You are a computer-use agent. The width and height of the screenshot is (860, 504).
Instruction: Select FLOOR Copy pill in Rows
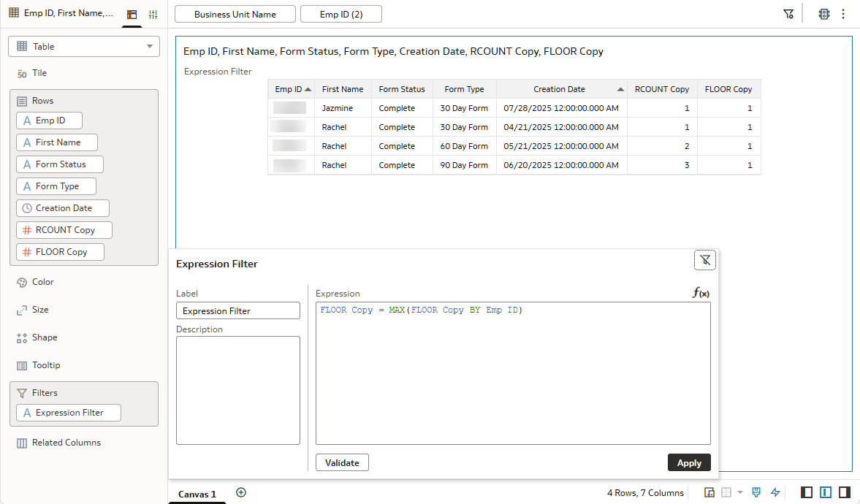point(61,252)
